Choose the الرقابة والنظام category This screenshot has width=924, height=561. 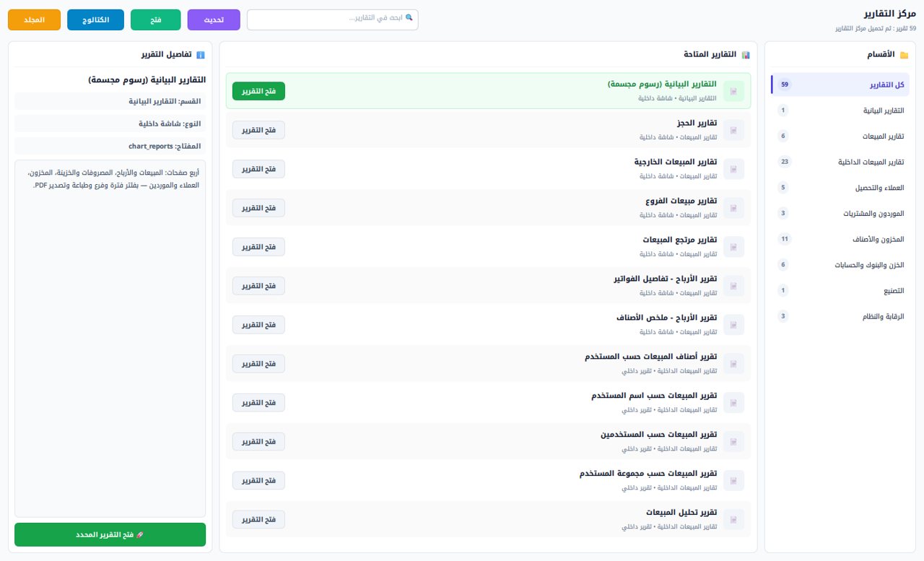pos(840,316)
